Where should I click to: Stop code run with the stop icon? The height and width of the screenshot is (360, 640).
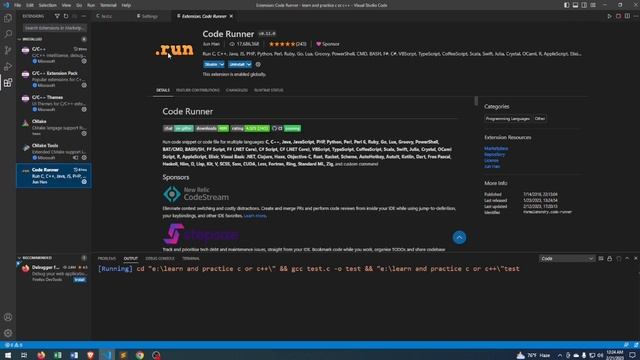coord(618,16)
